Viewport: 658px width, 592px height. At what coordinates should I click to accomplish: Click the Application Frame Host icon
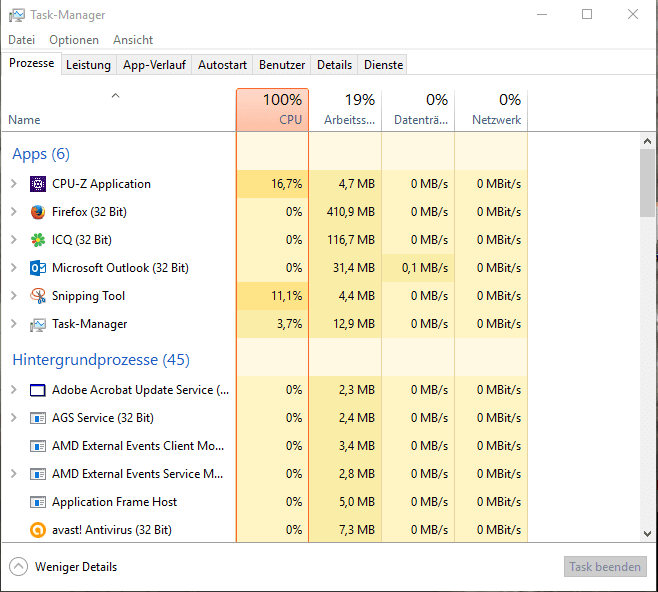[38, 502]
